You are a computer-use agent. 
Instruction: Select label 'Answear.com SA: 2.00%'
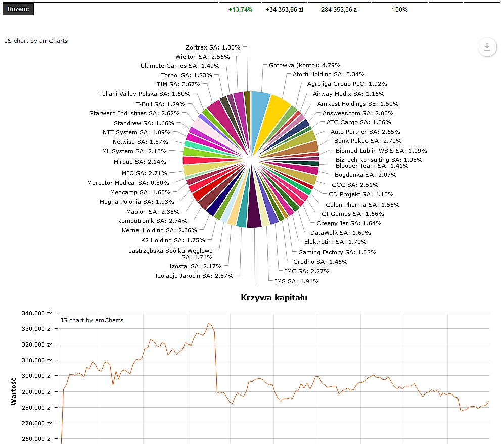pyautogui.click(x=358, y=113)
